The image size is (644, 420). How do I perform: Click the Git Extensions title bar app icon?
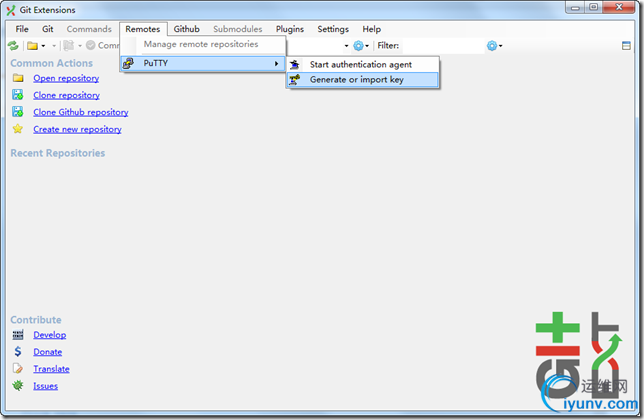pyautogui.click(x=11, y=10)
